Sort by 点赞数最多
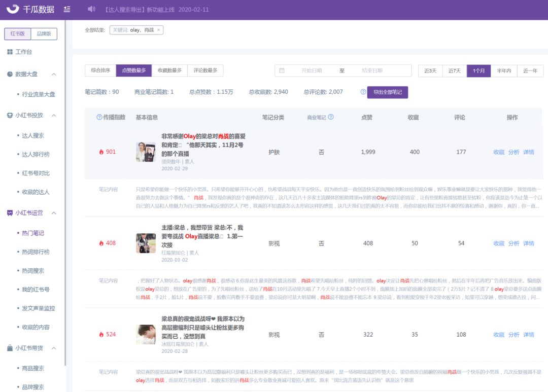The image size is (548, 392). pyautogui.click(x=134, y=70)
